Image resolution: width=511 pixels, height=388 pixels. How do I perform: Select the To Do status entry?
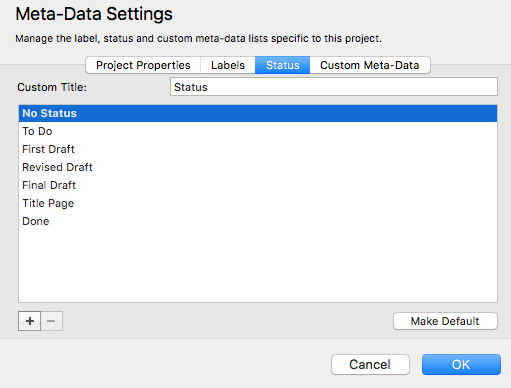tap(258, 131)
